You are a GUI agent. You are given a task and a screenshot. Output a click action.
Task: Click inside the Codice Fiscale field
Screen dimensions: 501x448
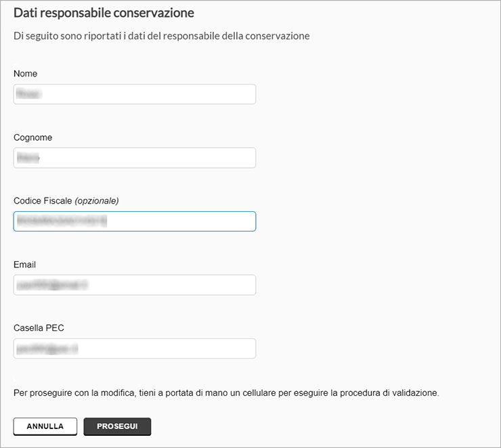coord(135,221)
